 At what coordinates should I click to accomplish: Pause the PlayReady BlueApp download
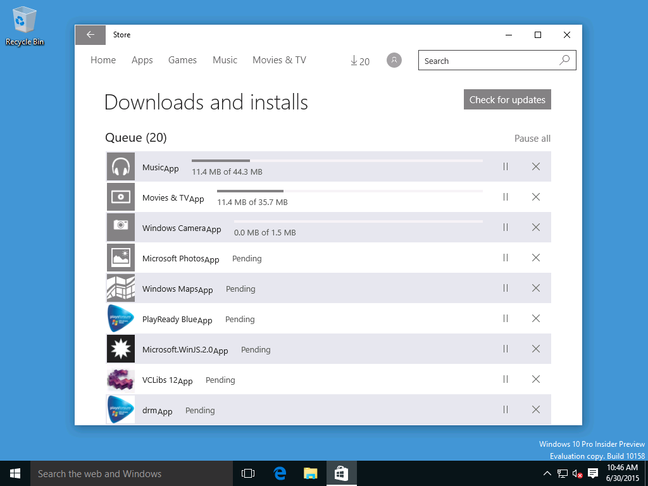pyautogui.click(x=505, y=318)
